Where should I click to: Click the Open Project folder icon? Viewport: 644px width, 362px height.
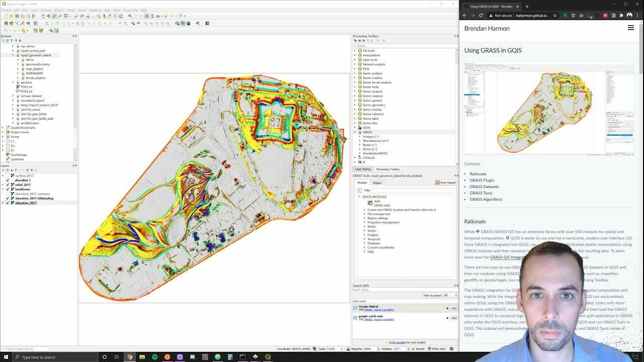tap(11, 16)
